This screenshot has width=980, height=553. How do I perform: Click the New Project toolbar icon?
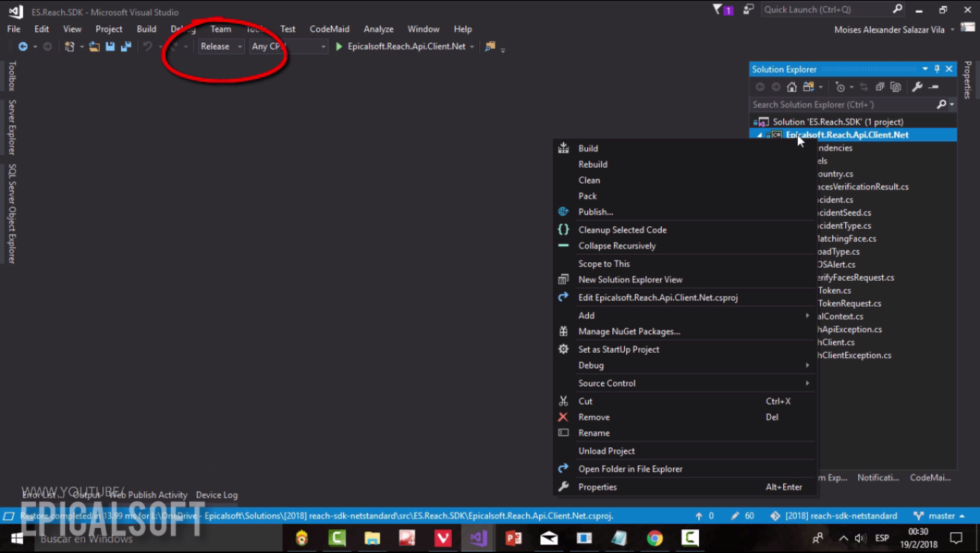(69, 46)
